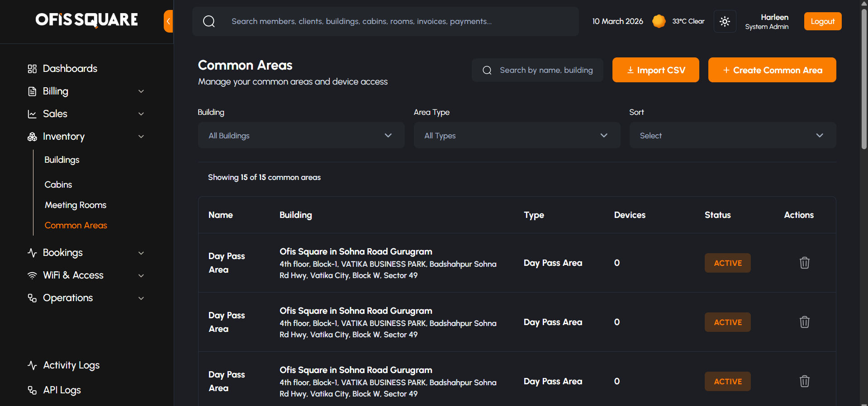The image size is (868, 406).
Task: Click the global search magnifier icon
Action: click(x=209, y=21)
